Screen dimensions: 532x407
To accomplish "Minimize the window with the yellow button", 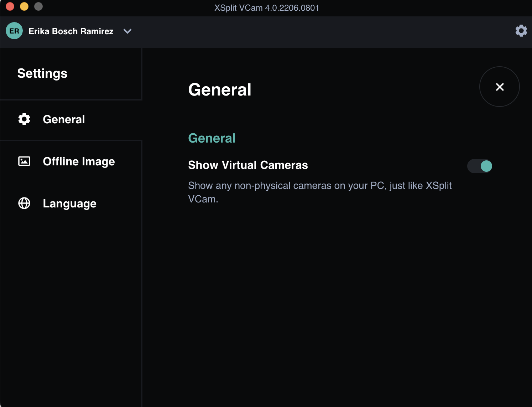I will coord(24,6).
